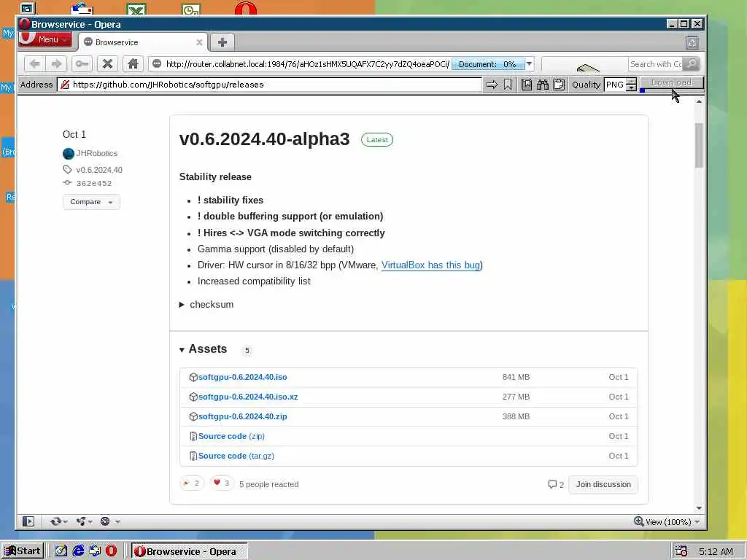Adjust the Quality PNG stepper arrows
This screenshot has height=560, width=747.
[631, 85]
